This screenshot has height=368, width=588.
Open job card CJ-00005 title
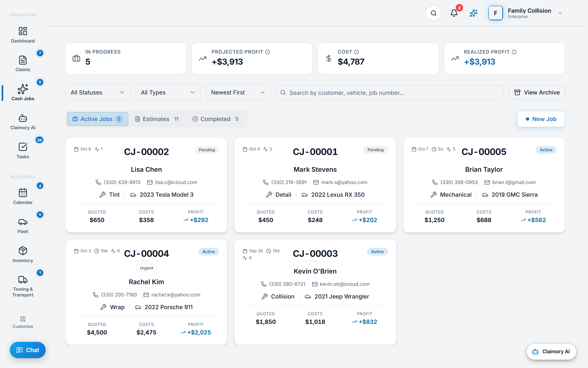coord(484,152)
